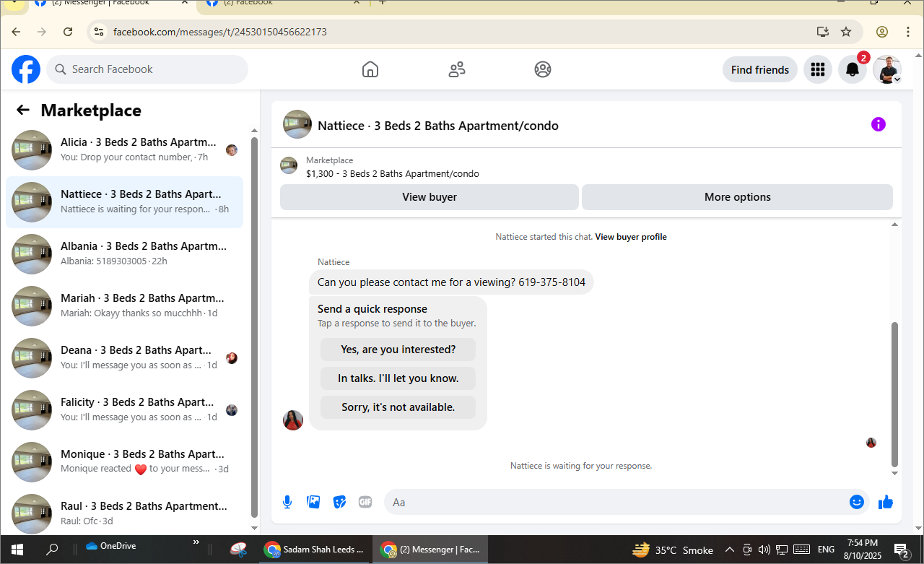Bookmark this page with the star icon
The width and height of the screenshot is (924, 564).
click(846, 32)
